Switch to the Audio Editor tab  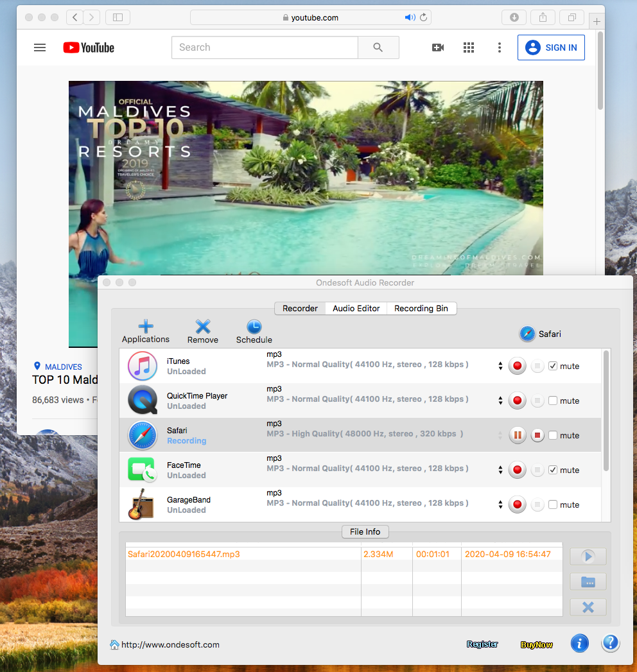pyautogui.click(x=356, y=309)
